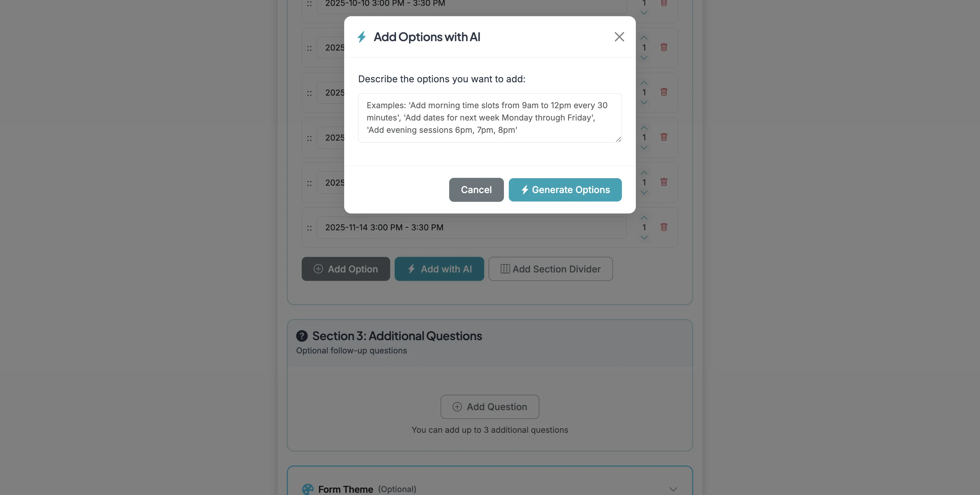980x495 pixels.
Task: Click the Add Question button
Action: click(490, 407)
